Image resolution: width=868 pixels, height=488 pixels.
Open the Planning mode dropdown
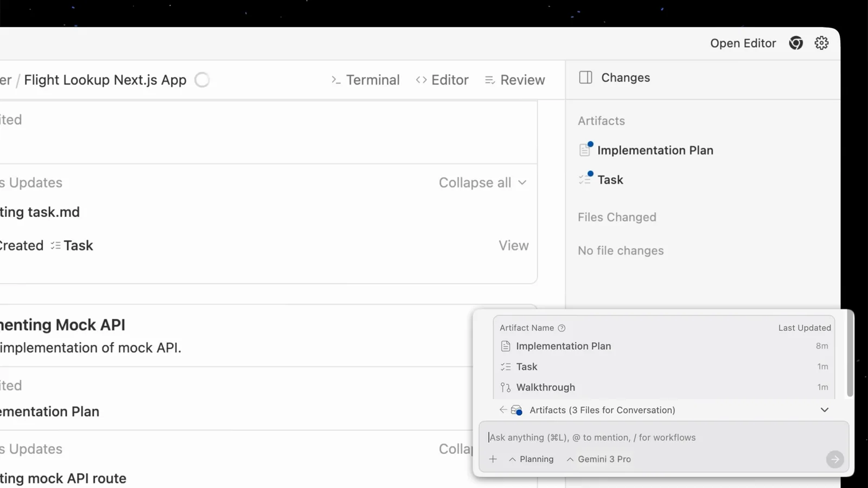531,459
